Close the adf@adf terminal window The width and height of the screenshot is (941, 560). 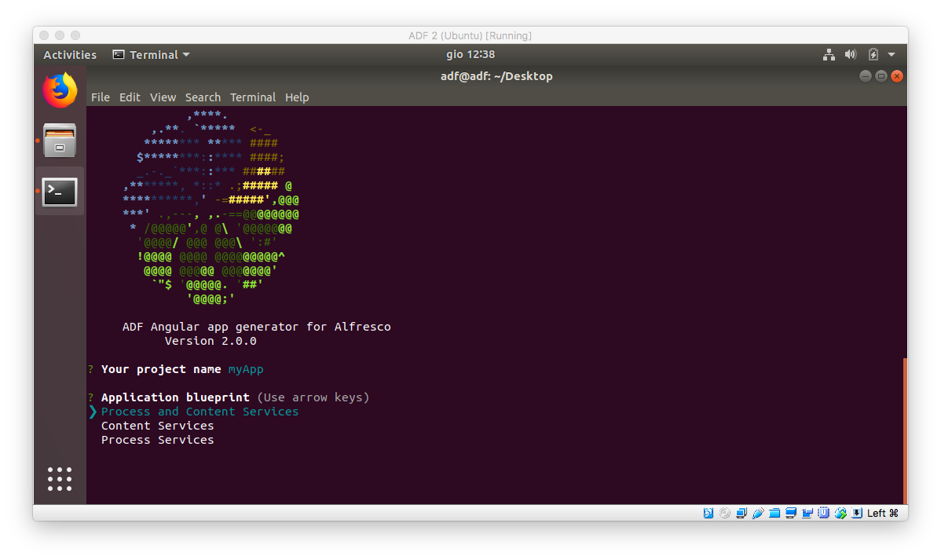click(897, 76)
